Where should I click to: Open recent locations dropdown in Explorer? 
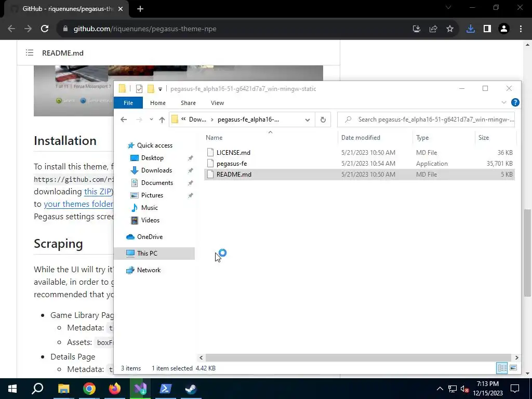[x=151, y=119]
